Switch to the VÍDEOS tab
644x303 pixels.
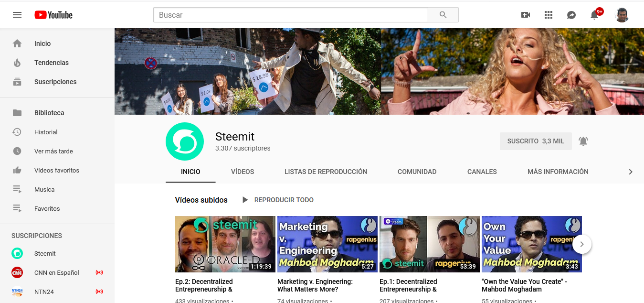[x=243, y=172]
